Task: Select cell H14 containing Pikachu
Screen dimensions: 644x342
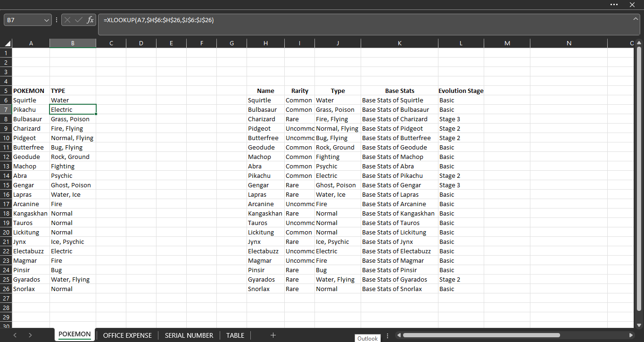Action: point(265,175)
